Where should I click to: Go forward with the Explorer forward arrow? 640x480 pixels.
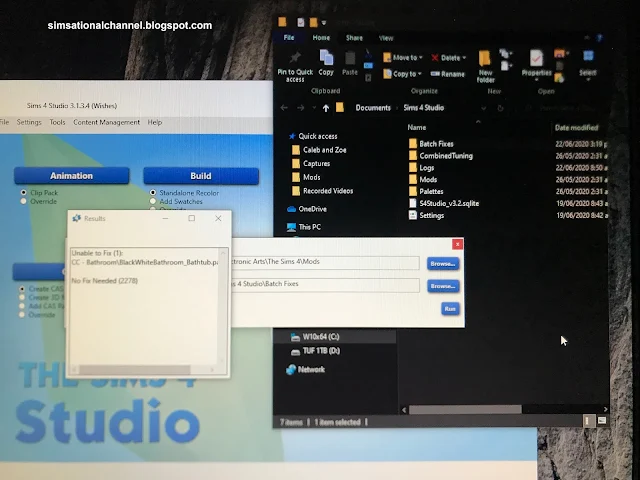301,108
